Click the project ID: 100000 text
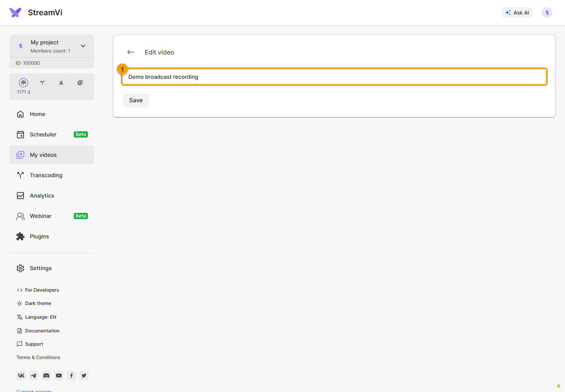565x392 pixels. (28, 63)
